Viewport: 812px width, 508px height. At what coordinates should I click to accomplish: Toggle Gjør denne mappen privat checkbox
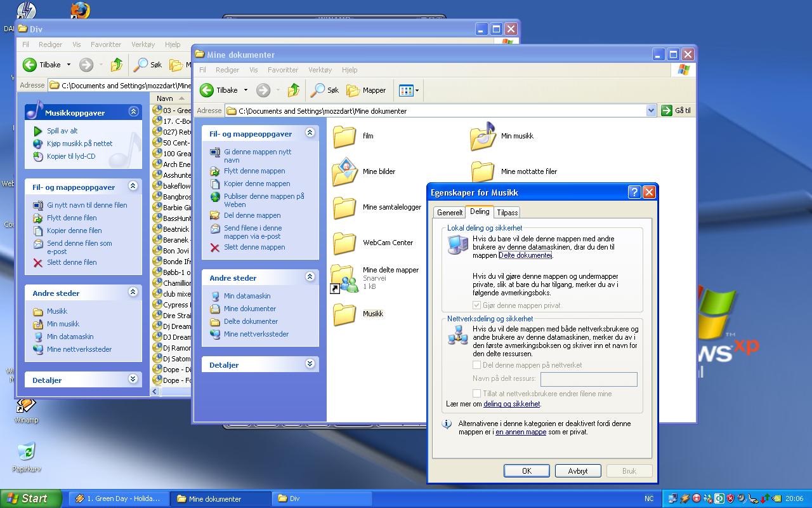(x=477, y=305)
